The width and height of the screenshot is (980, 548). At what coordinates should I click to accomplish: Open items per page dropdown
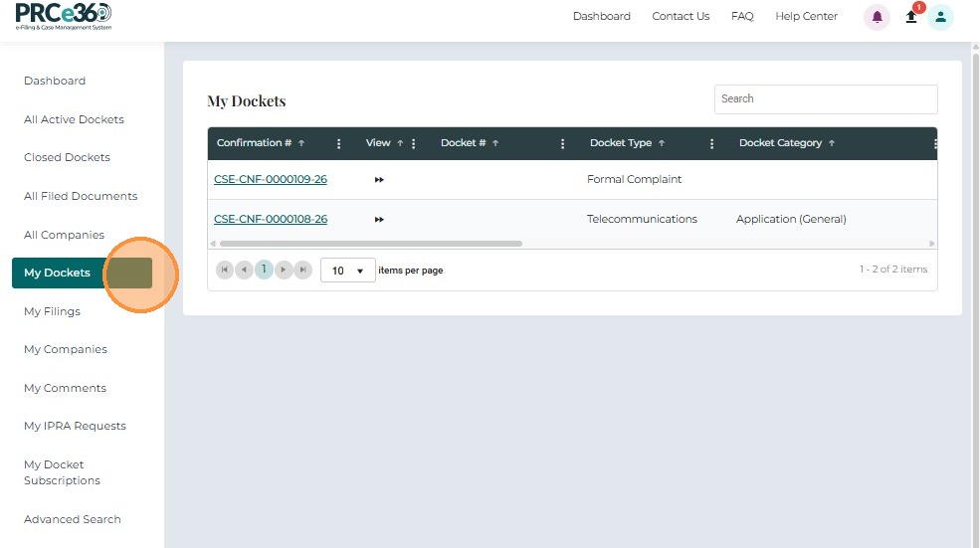347,270
